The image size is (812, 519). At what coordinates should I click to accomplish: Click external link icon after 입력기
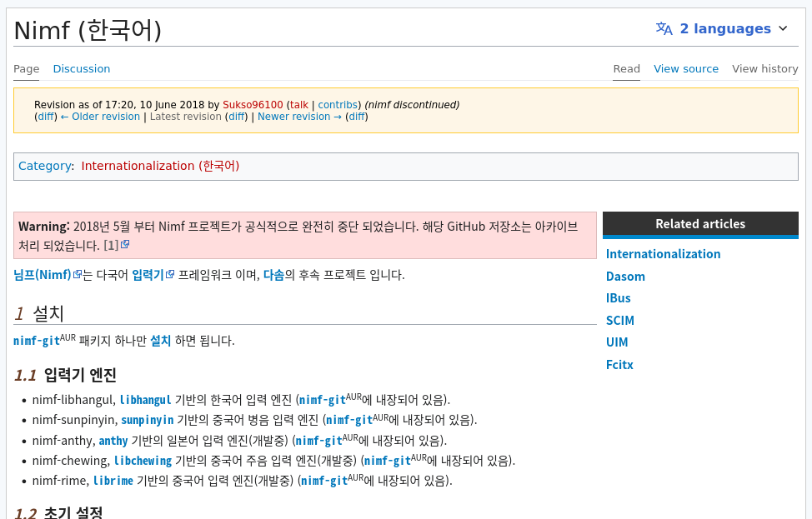[170, 274]
